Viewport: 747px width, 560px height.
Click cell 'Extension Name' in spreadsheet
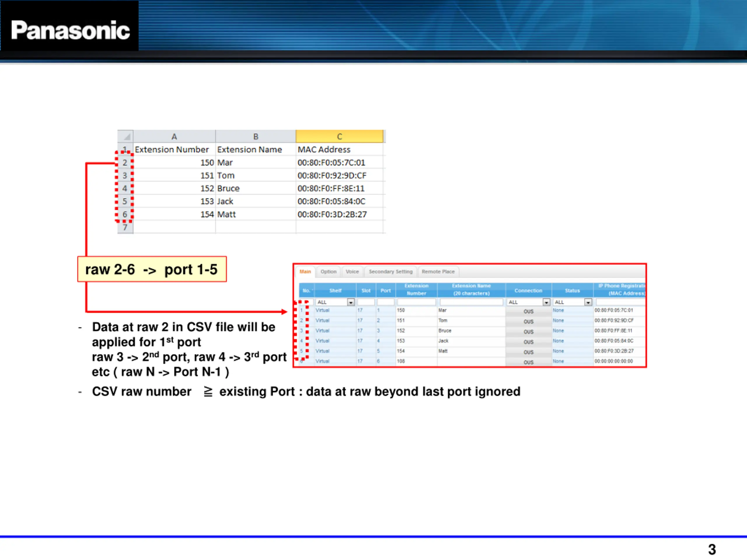click(x=256, y=150)
